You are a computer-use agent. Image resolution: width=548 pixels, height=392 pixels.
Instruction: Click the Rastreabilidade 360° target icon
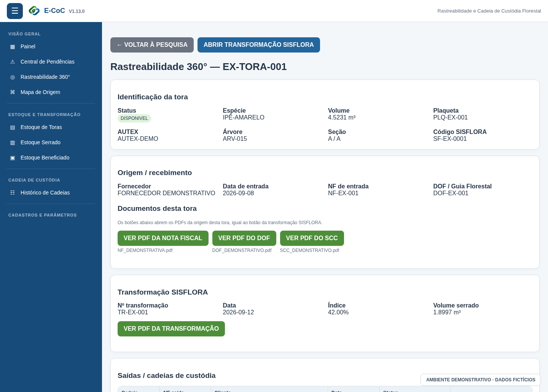[13, 77]
